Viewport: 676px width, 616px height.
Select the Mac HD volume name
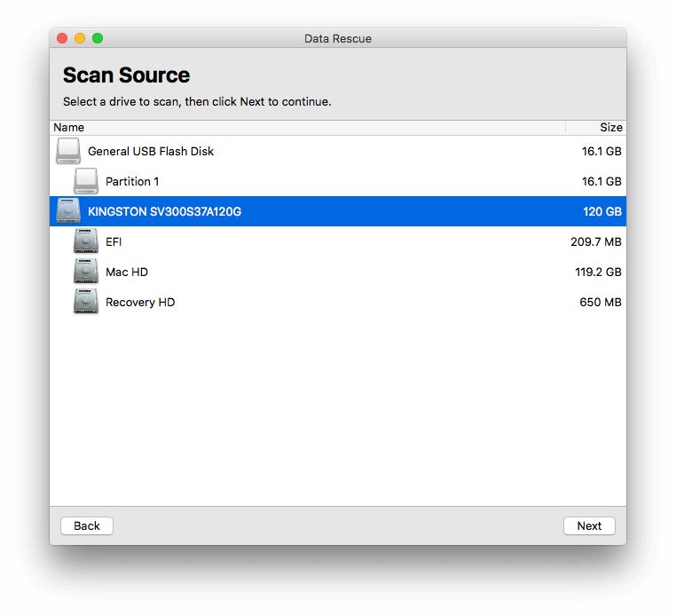pyautogui.click(x=127, y=272)
